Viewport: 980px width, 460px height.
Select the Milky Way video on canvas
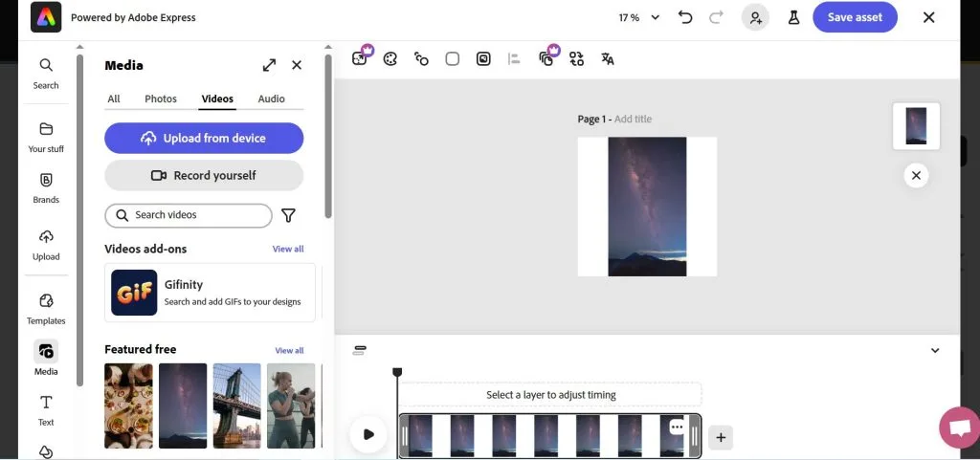pos(647,207)
